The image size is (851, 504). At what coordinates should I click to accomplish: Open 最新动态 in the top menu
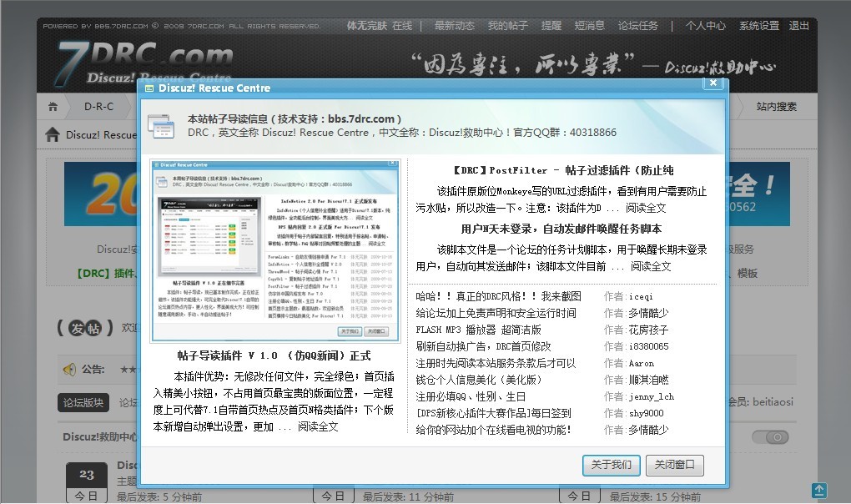(454, 26)
